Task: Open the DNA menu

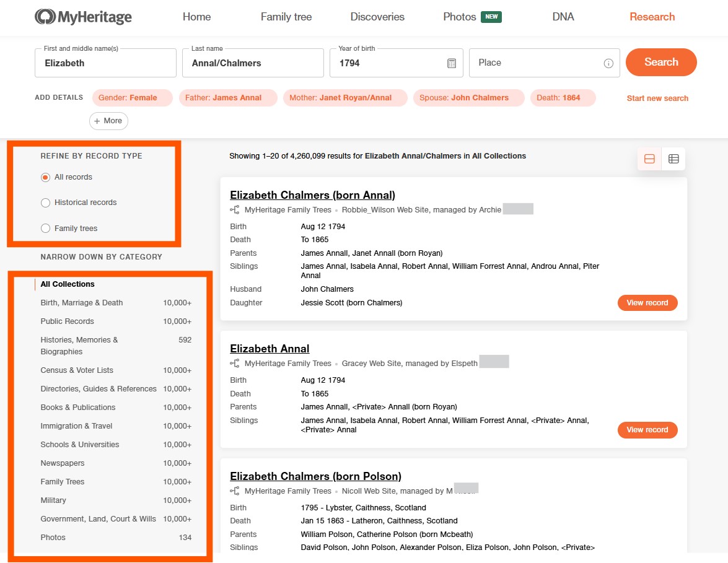Action: 563,17
